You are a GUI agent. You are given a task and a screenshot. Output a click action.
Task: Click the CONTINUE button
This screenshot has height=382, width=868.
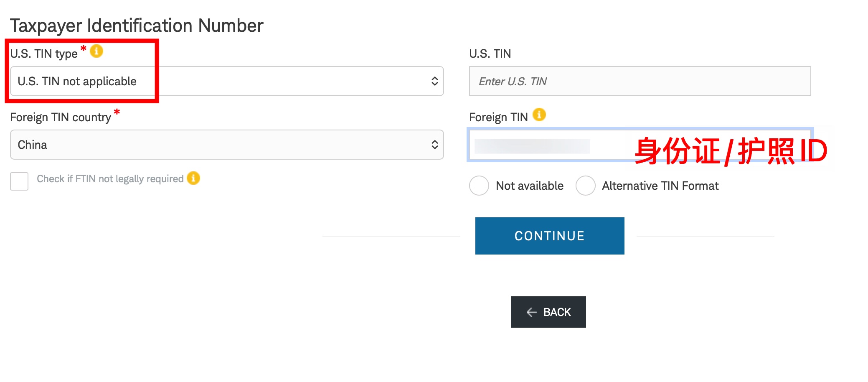[x=550, y=236]
